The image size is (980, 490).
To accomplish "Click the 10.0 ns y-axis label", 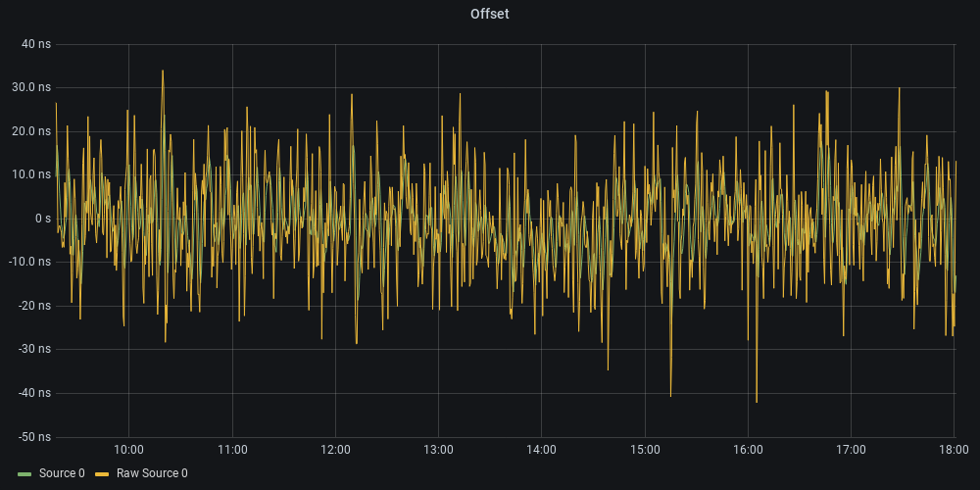I will click(x=31, y=174).
